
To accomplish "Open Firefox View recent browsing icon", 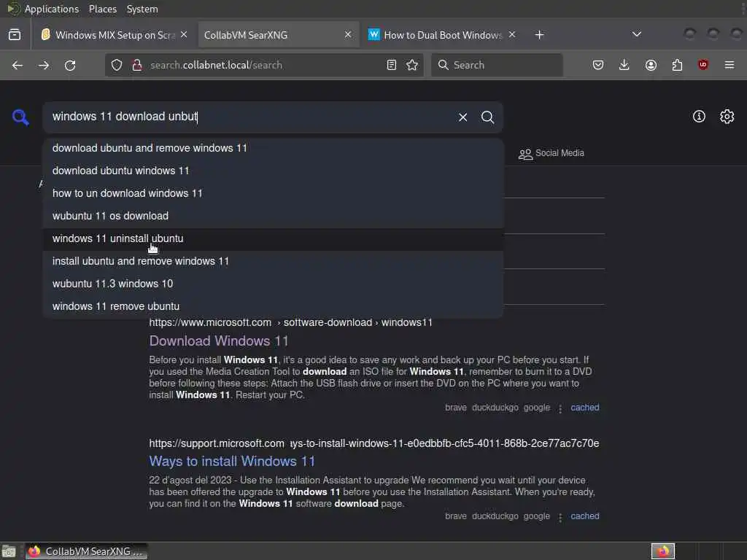I will (x=15, y=35).
